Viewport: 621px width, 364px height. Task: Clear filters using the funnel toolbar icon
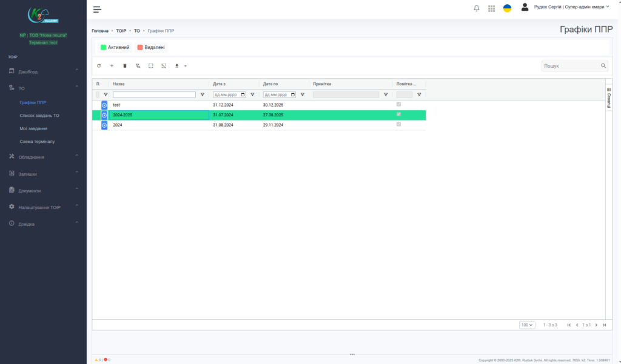[138, 65]
